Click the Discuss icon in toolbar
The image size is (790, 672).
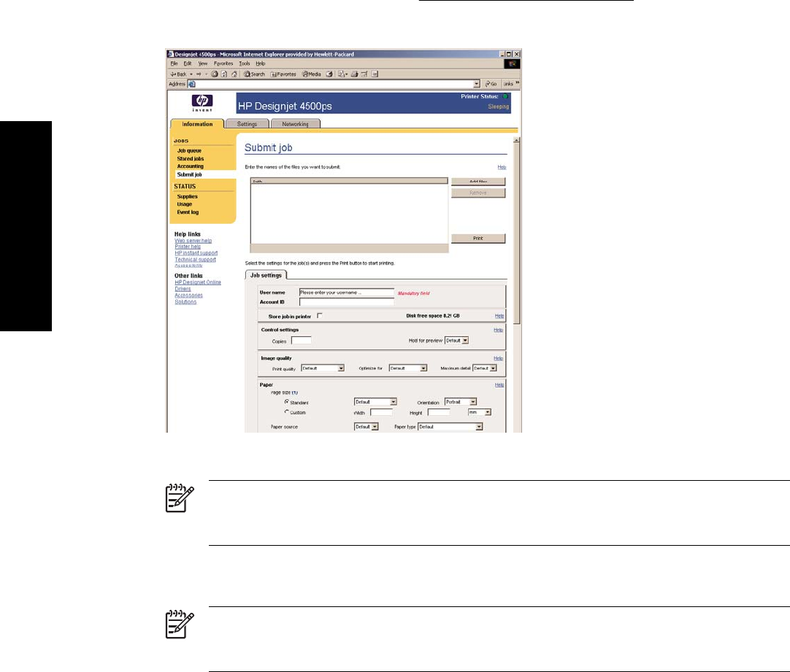pyautogui.click(x=375, y=74)
